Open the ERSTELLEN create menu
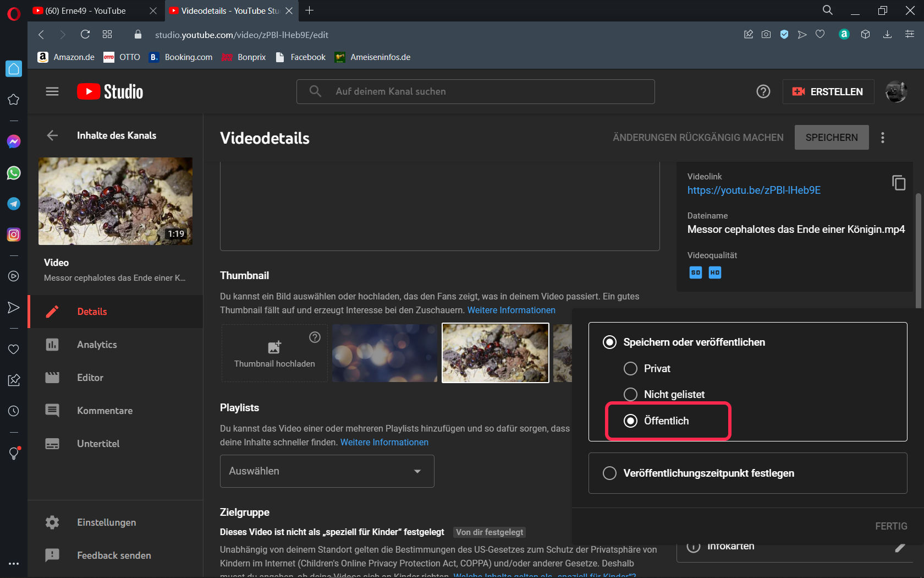Viewport: 924px width, 578px height. tap(828, 91)
